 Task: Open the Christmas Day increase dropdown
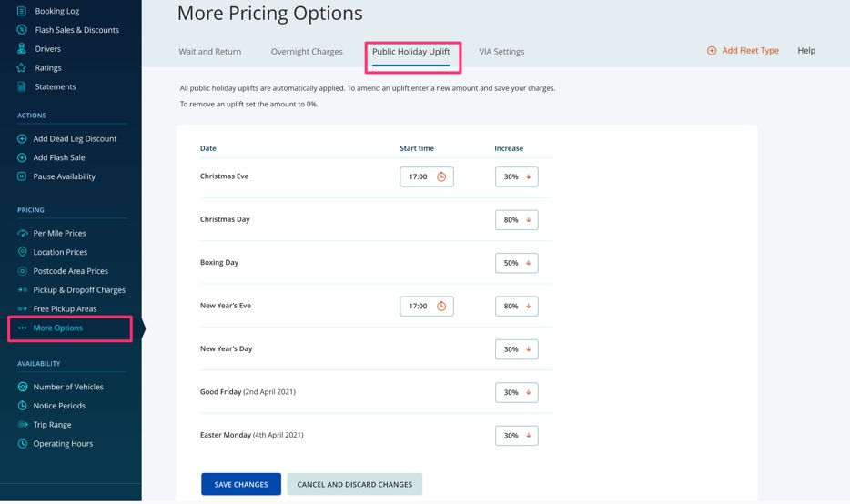(517, 220)
